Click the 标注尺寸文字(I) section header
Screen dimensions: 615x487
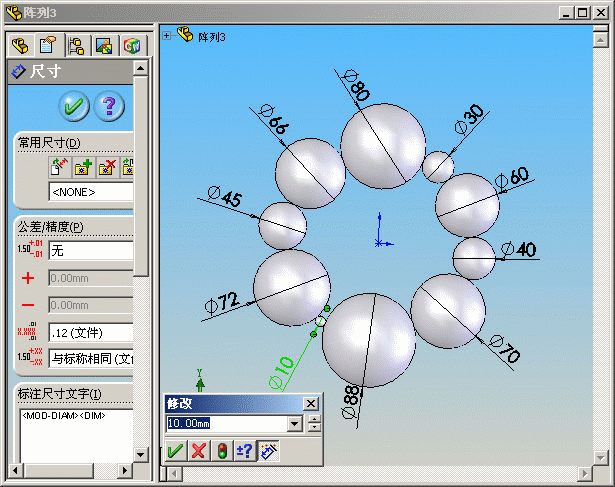(59, 394)
